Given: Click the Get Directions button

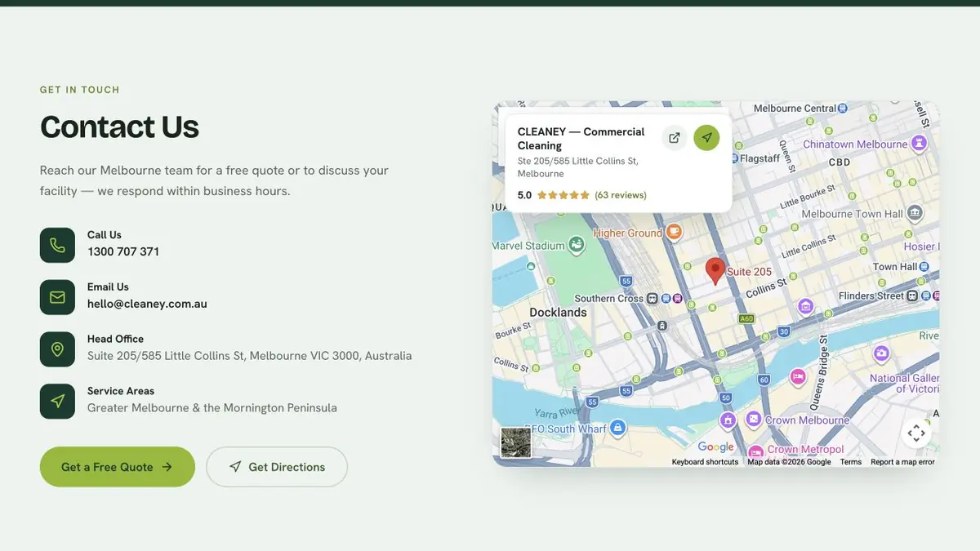Looking at the screenshot, I should [277, 467].
